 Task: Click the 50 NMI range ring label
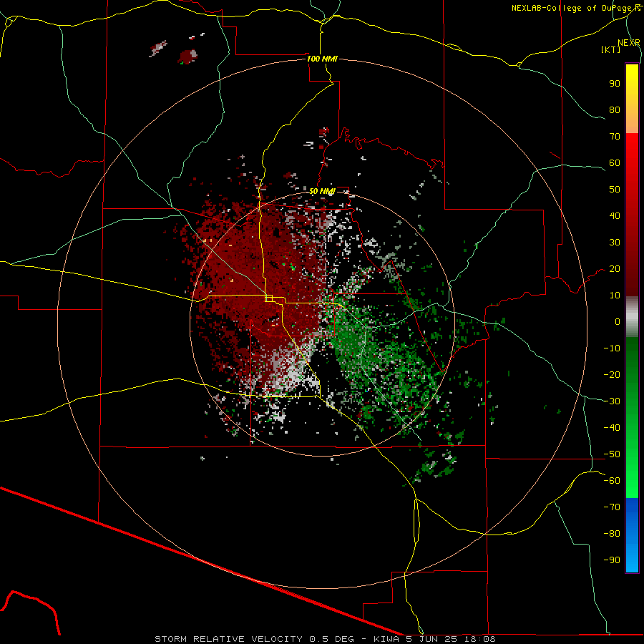tap(322, 191)
